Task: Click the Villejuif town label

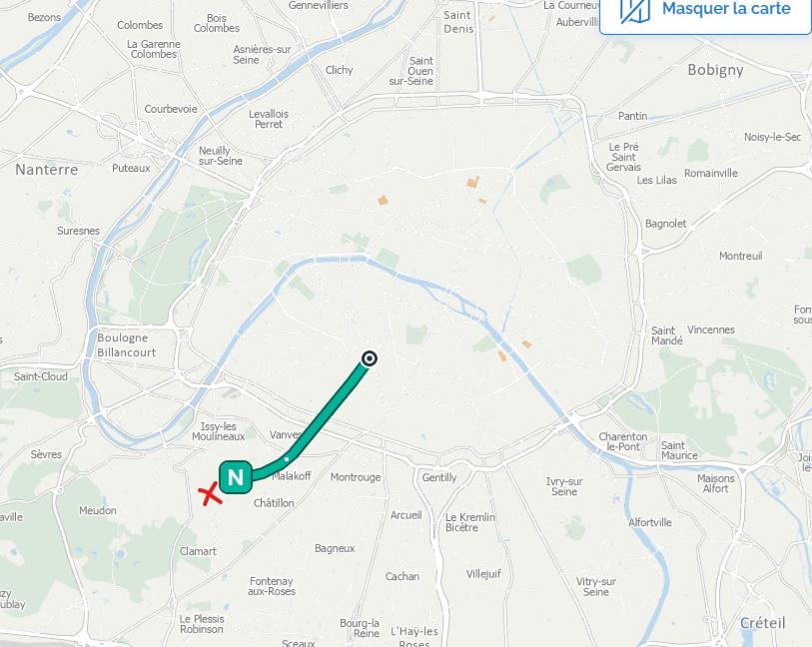Action: pyautogui.click(x=483, y=574)
